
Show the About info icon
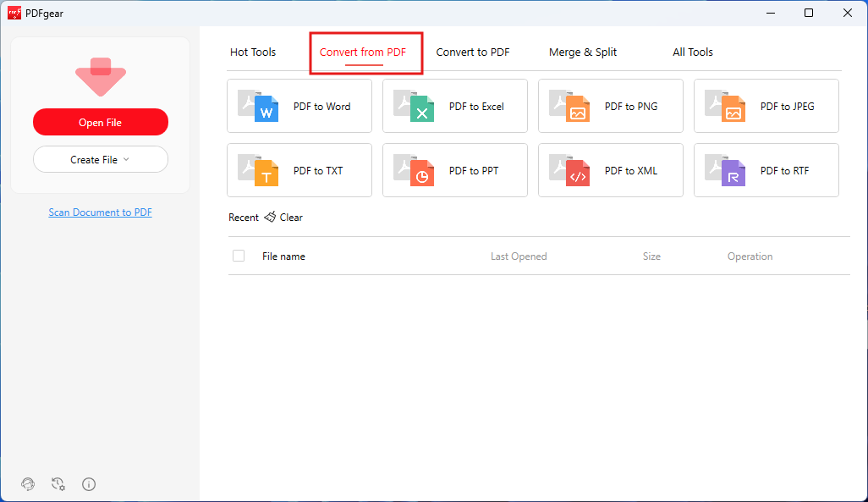click(89, 484)
